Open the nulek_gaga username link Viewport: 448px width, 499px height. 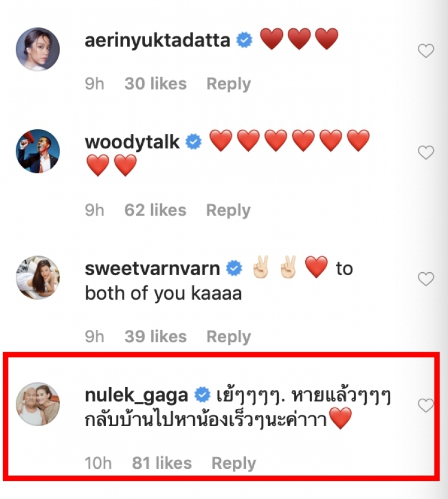tap(136, 396)
